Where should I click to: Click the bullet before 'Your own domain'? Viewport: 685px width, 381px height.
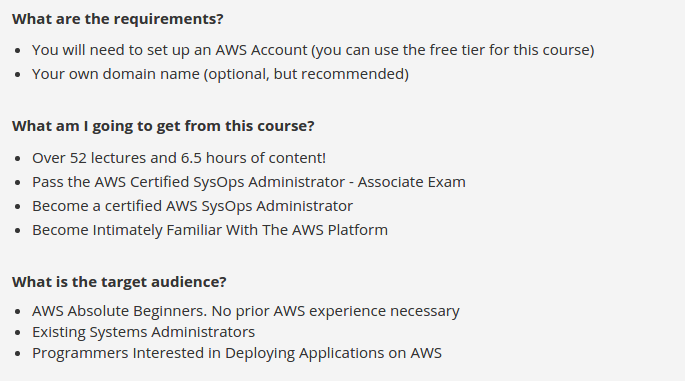[x=17, y=75]
